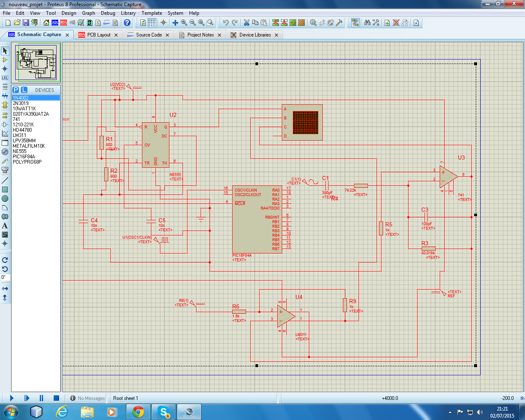Select the Graph Mode tool
525x420 pixels.
(x=5, y=134)
